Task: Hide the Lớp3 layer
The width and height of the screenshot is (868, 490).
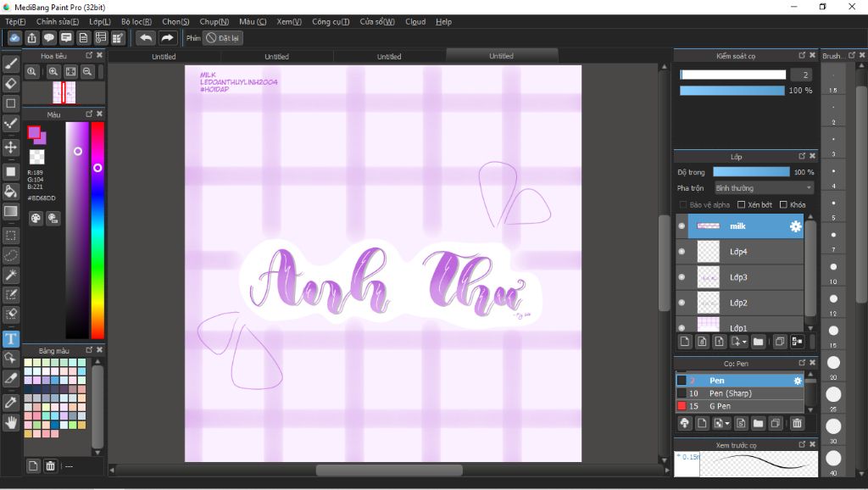Action: 682,277
